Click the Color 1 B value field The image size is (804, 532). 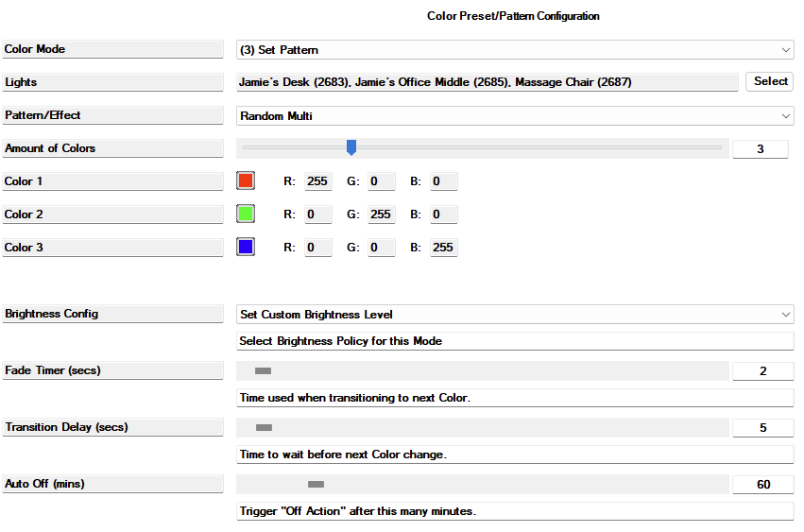click(x=443, y=181)
